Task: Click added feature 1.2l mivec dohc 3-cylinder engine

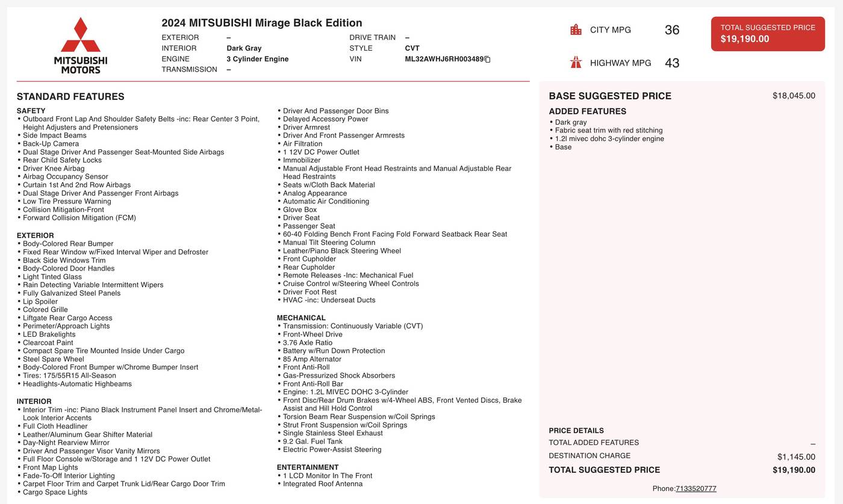Action: (609, 139)
